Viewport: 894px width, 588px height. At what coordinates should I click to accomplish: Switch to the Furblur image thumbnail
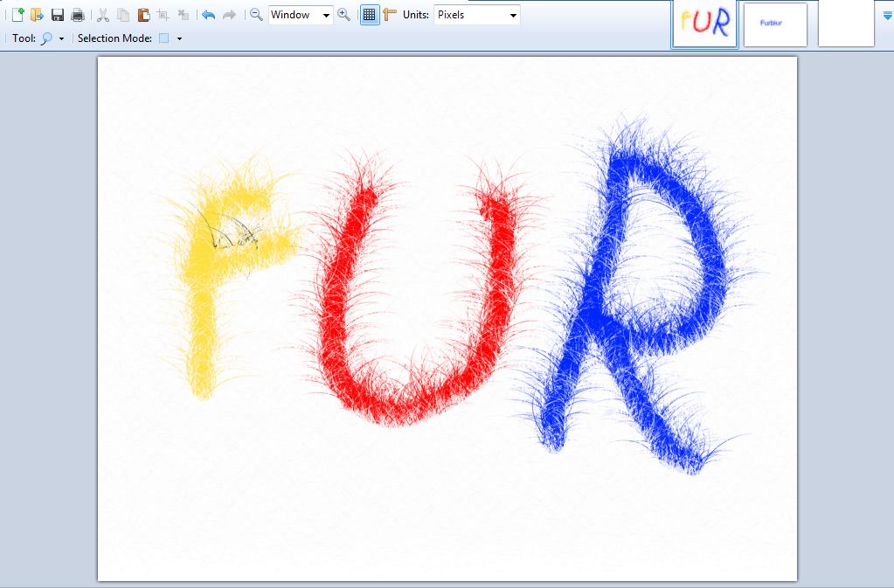pos(775,24)
